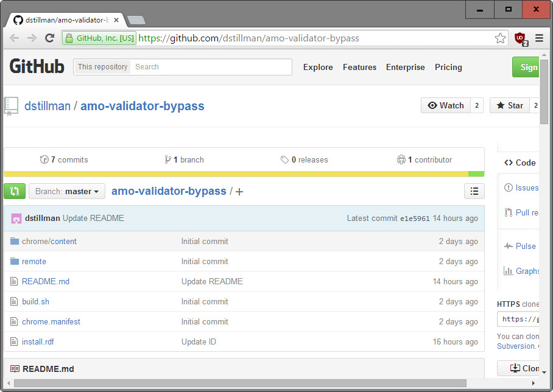The image size is (553, 392).
Task: Click the This repository search scope
Action: tap(103, 66)
